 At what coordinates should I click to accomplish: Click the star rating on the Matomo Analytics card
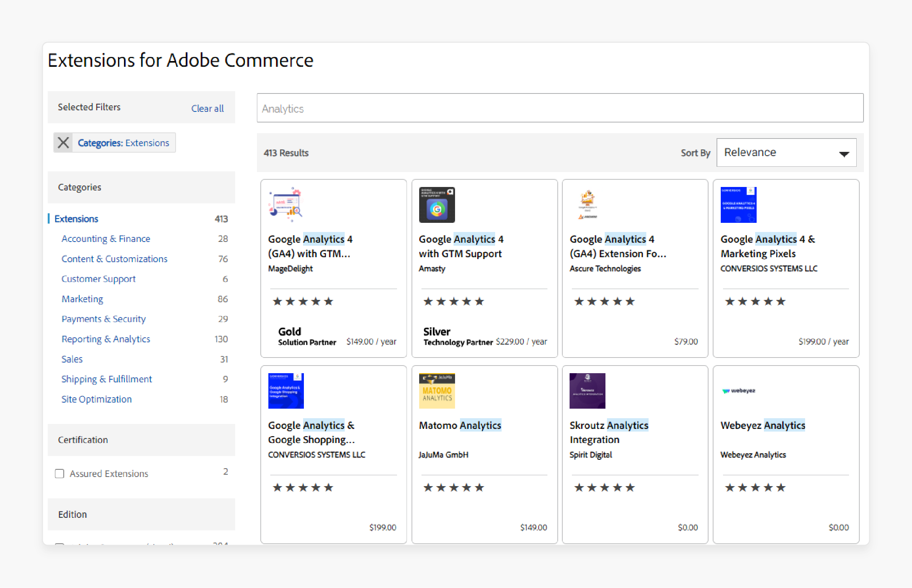coord(454,488)
